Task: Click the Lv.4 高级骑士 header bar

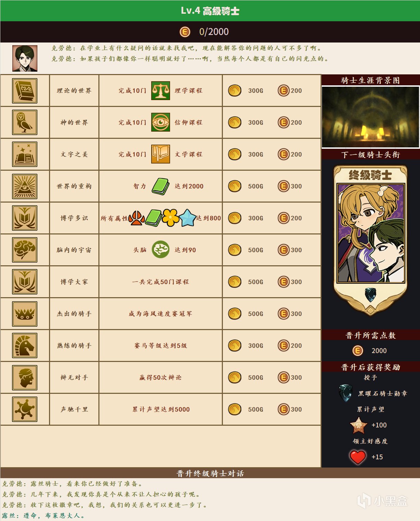Action: click(x=210, y=11)
